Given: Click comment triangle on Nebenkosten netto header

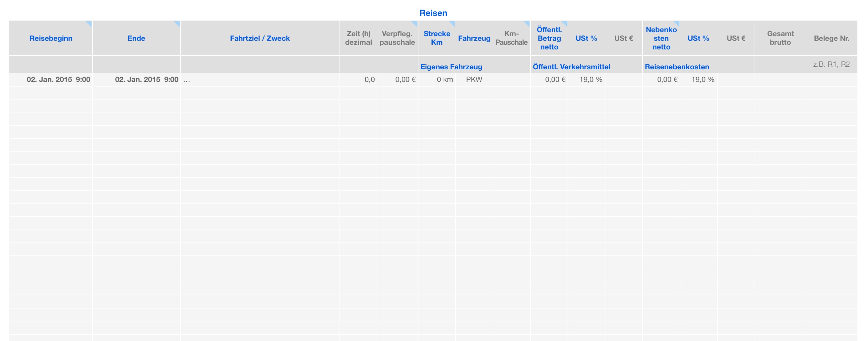Looking at the screenshot, I should 677,23.
